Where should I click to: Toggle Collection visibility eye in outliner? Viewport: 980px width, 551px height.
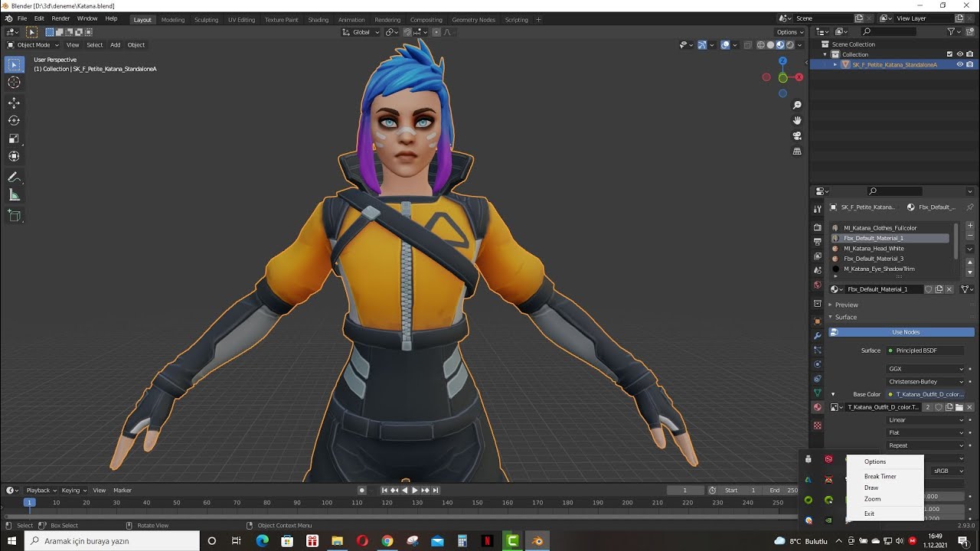960,54
